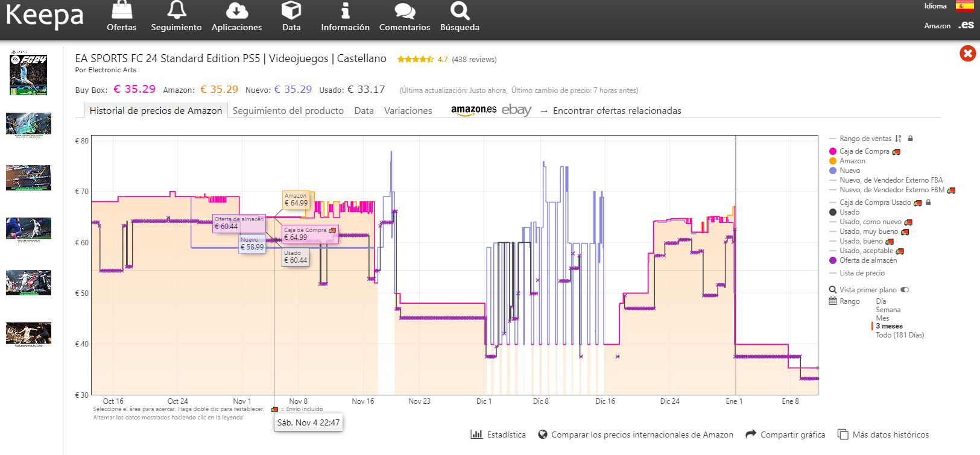The image size is (980, 455).
Task: Click the Ene 1 date marker on chart axis
Action: 734,401
